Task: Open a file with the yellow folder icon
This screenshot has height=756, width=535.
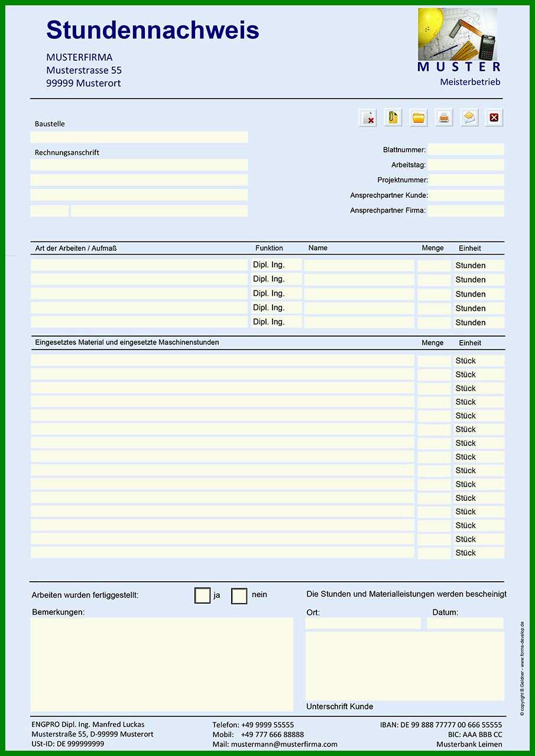Action: point(419,118)
